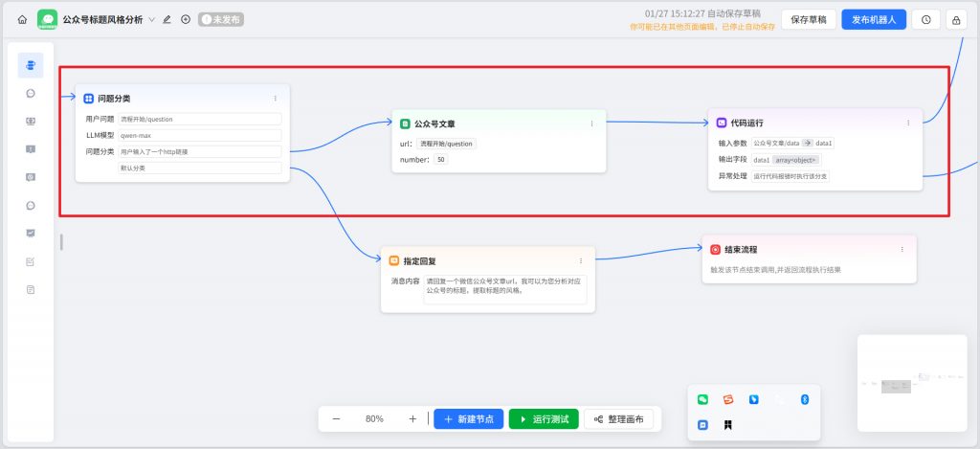The width and height of the screenshot is (980, 449).
Task: Open version history clock icon
Action: click(x=926, y=19)
